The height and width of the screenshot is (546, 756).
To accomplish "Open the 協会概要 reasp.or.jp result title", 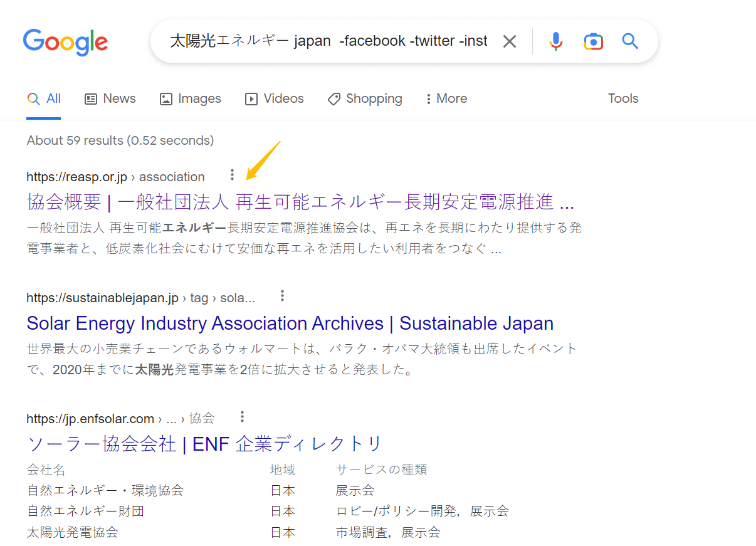I will point(300,202).
